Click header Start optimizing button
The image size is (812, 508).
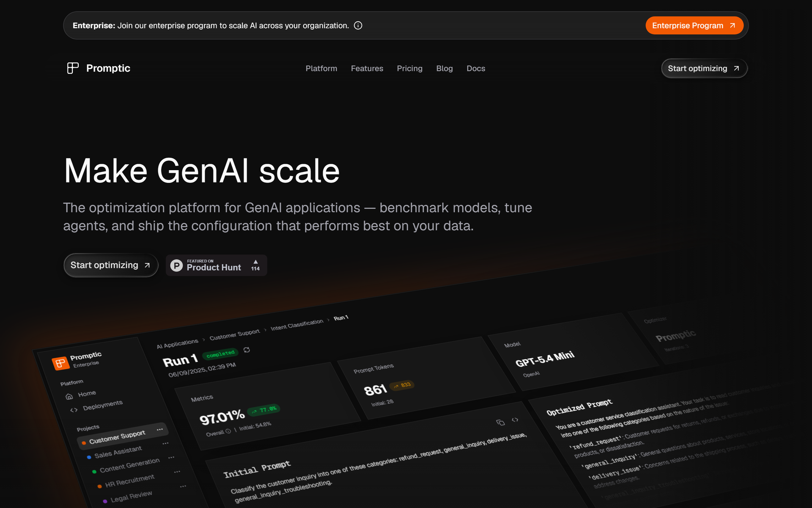(704, 68)
